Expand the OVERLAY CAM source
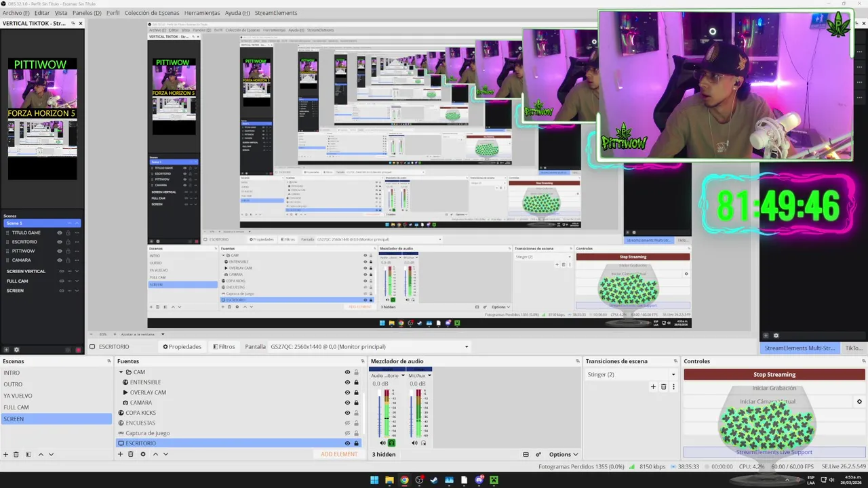The image size is (868, 488). click(125, 392)
